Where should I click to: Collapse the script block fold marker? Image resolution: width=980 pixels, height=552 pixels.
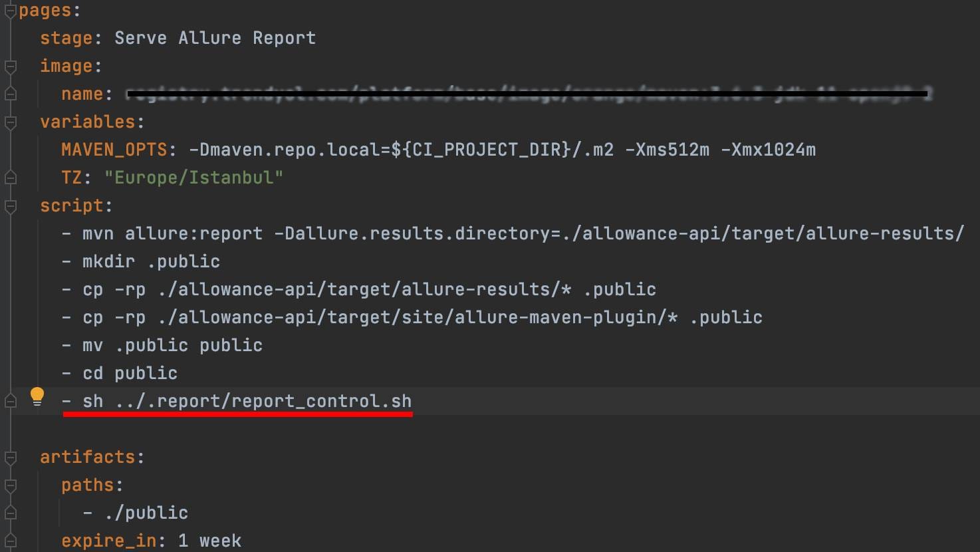tap(10, 206)
